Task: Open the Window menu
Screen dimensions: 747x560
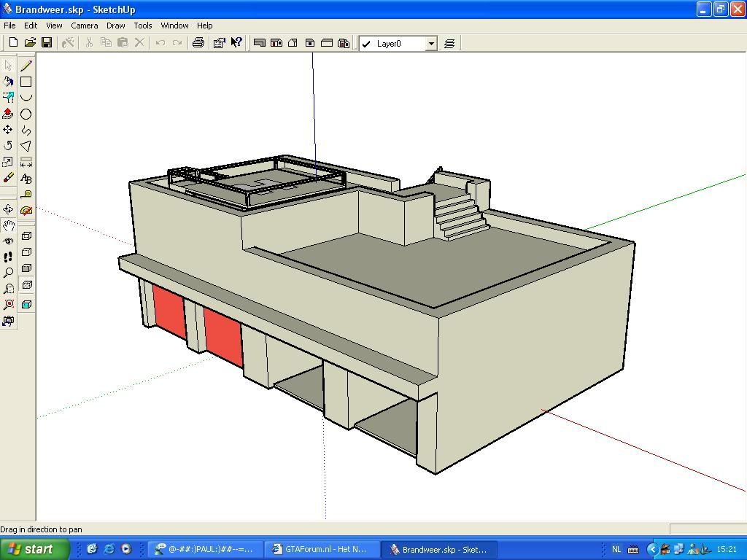Action: click(174, 26)
